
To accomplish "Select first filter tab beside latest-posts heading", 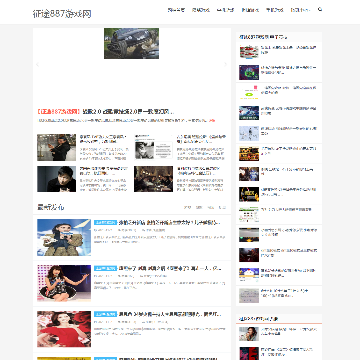I will point(187,207).
